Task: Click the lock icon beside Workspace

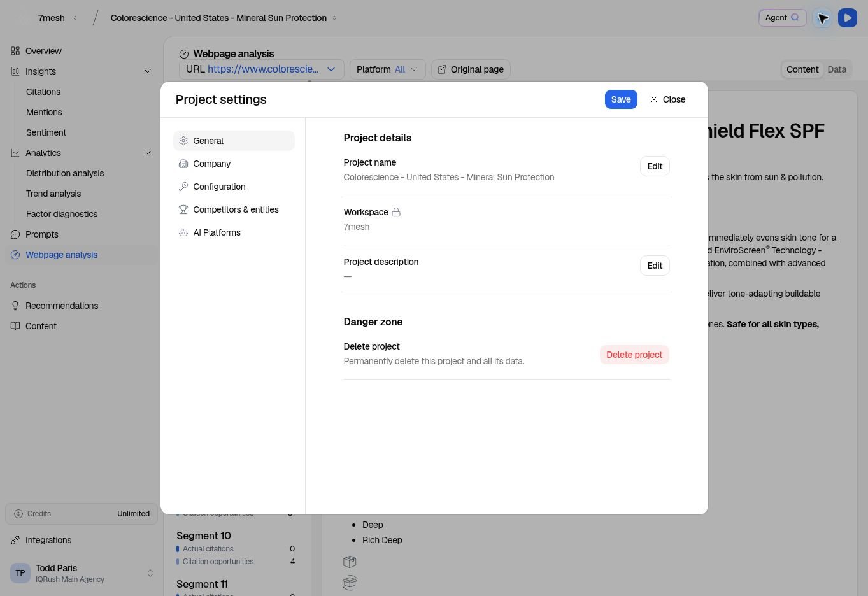Action: (x=396, y=212)
